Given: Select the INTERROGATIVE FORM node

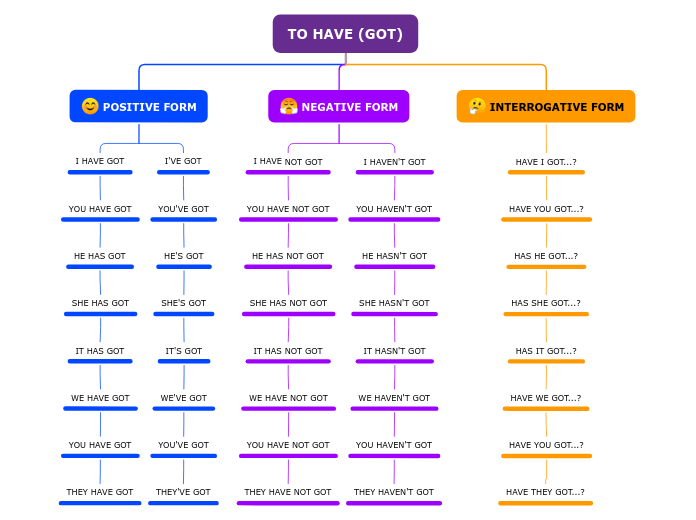Looking at the screenshot, I should point(546,106).
